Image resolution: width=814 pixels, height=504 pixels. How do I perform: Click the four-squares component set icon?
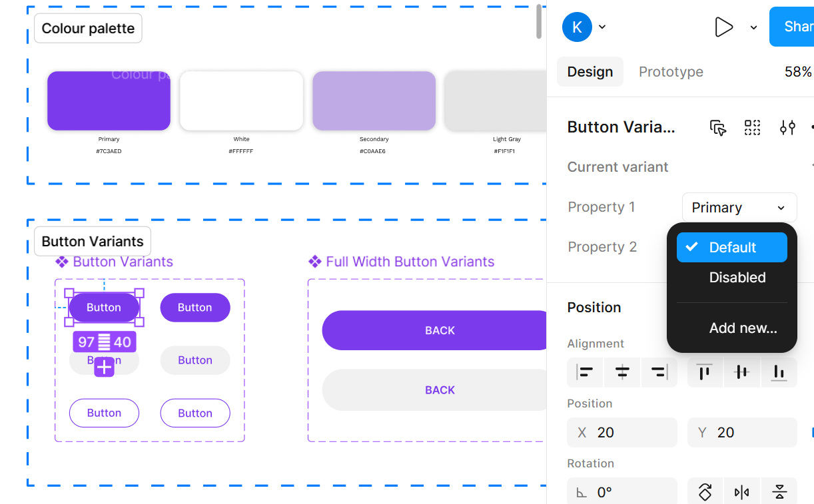(752, 128)
